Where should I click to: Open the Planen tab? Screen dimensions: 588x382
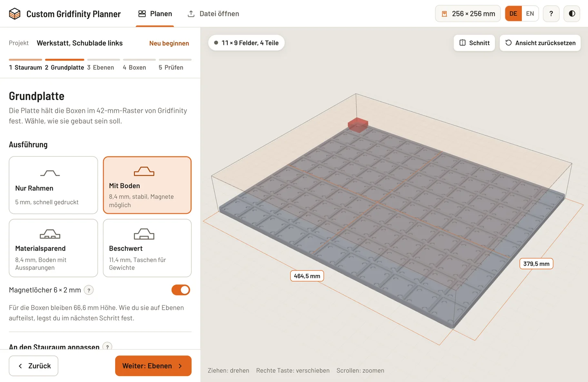[155, 14]
